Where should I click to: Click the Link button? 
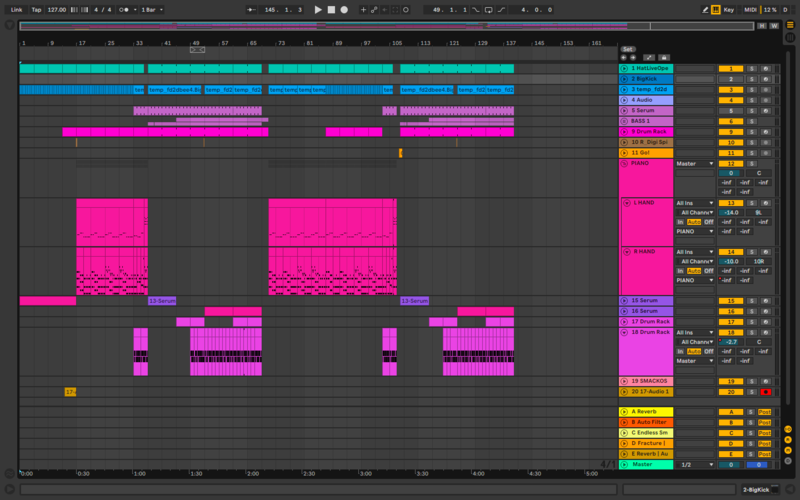16,9
